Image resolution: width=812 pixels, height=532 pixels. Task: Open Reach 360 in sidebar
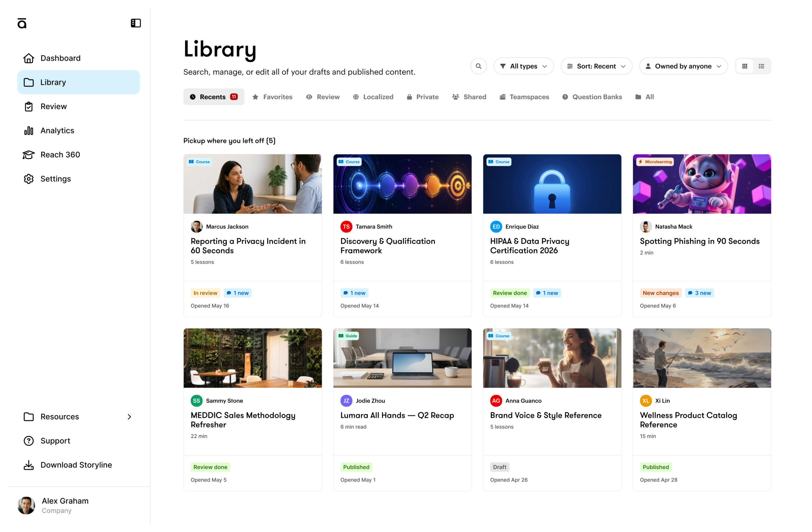pos(78,155)
